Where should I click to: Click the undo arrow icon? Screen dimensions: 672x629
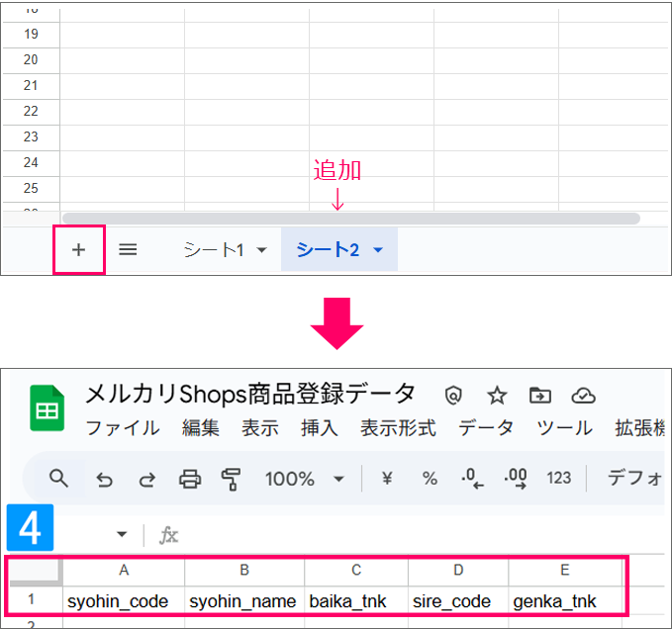click(104, 480)
